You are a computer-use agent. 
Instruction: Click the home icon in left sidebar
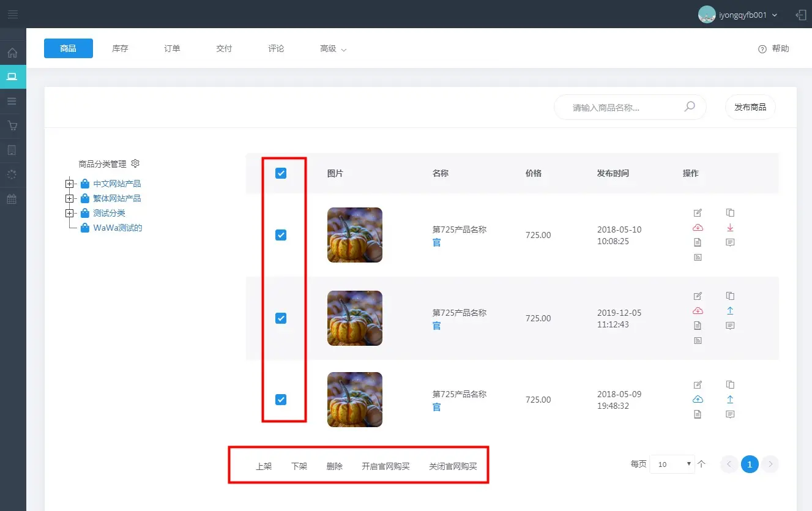pyautogui.click(x=12, y=53)
